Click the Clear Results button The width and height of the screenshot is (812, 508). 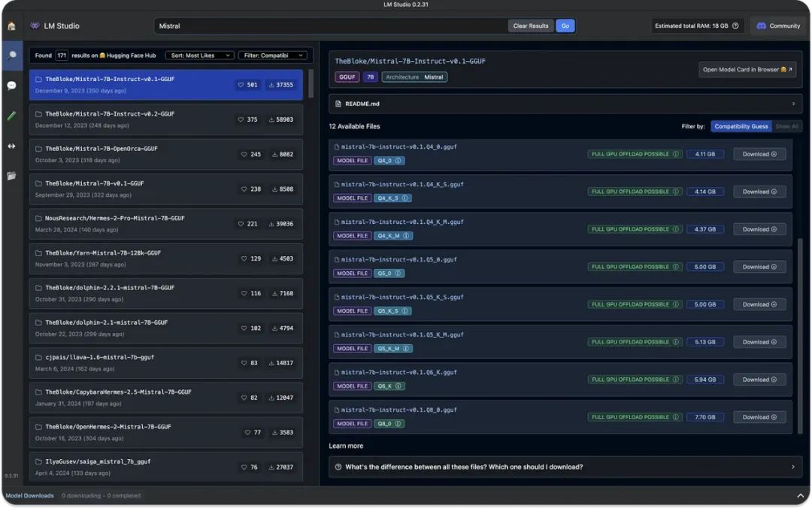531,26
